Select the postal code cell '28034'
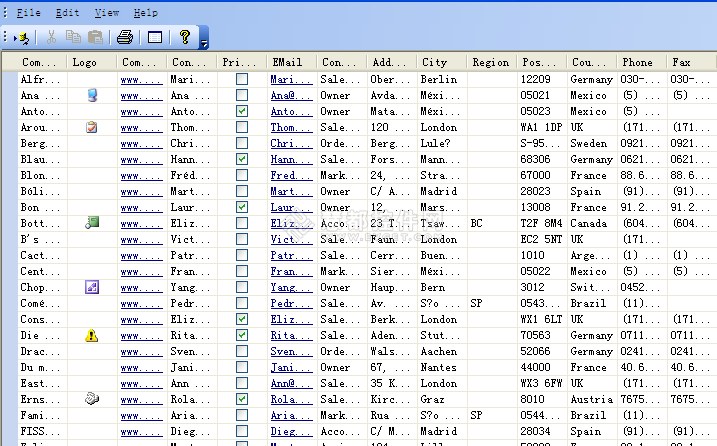The height and width of the screenshot is (446, 717). click(542, 431)
